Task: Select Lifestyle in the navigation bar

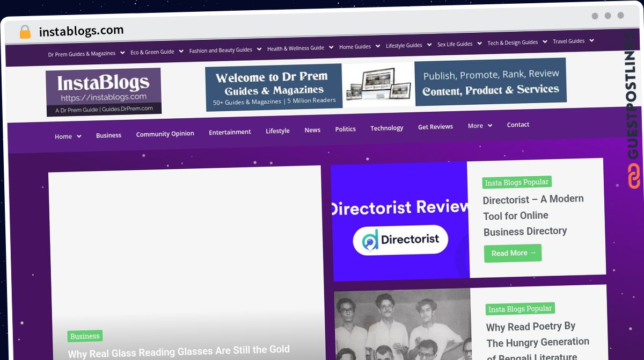Action: pos(277,131)
